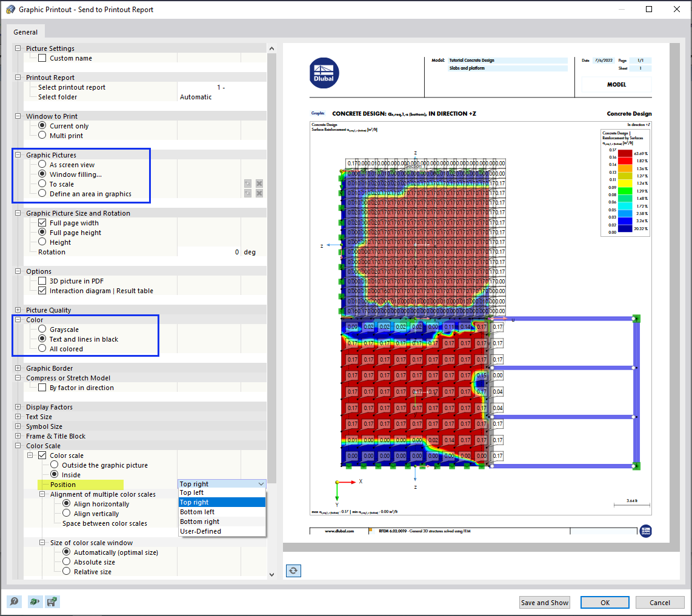Click the MODEL field in preview header
692x616 pixels.
coord(616,84)
